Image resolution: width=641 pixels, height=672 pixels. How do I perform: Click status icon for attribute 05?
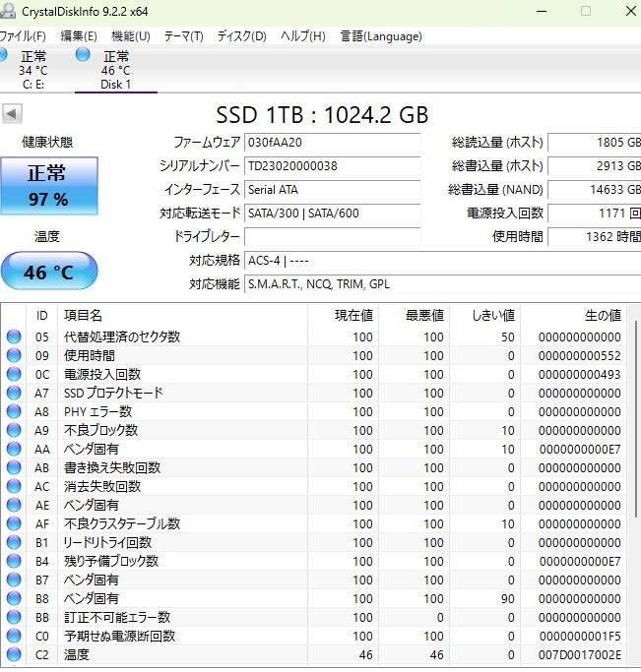pos(14,336)
